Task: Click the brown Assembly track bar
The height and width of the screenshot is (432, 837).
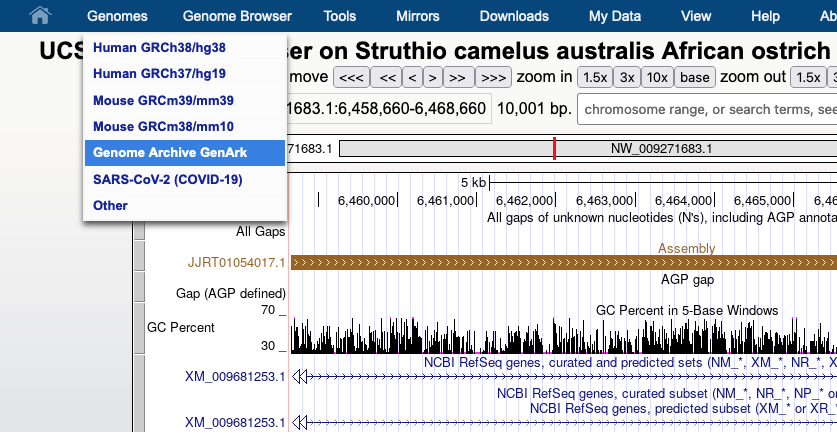Action: (x=564, y=263)
